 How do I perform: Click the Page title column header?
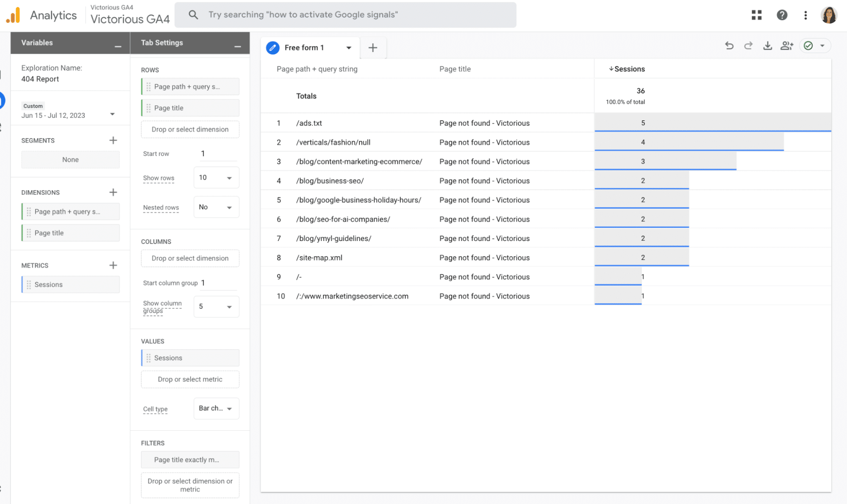(455, 69)
